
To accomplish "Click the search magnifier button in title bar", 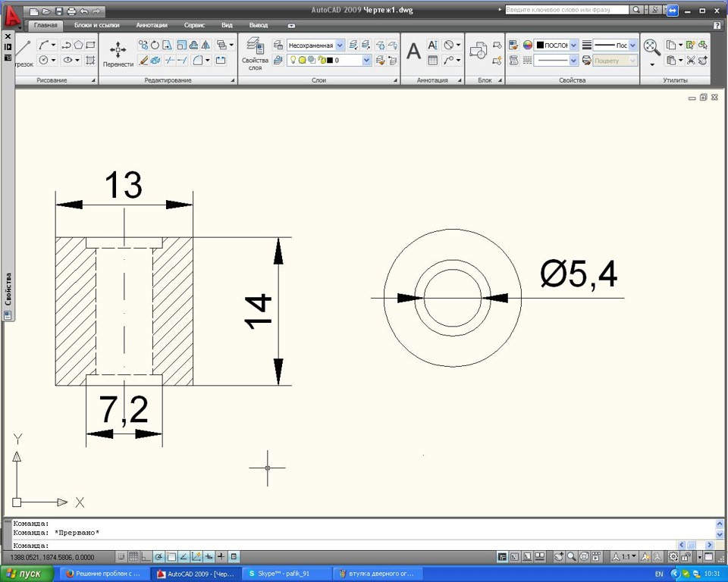I will click(636, 10).
